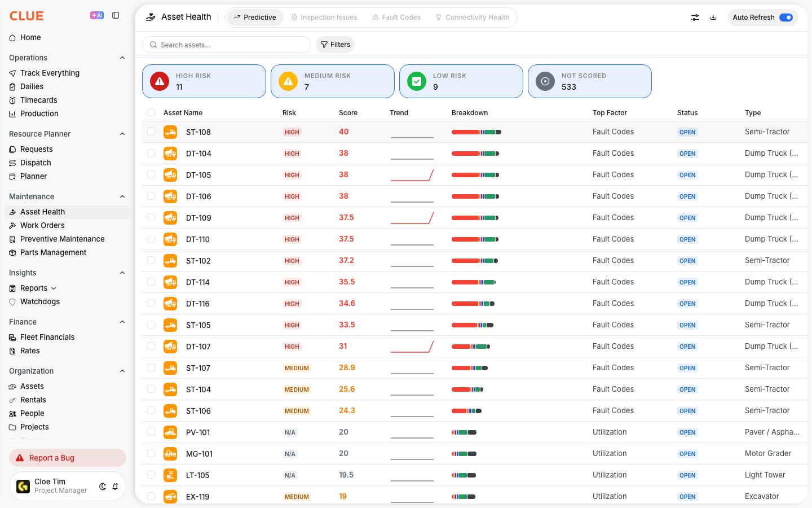The width and height of the screenshot is (812, 508).
Task: Open notifications bell icon
Action: click(x=115, y=487)
